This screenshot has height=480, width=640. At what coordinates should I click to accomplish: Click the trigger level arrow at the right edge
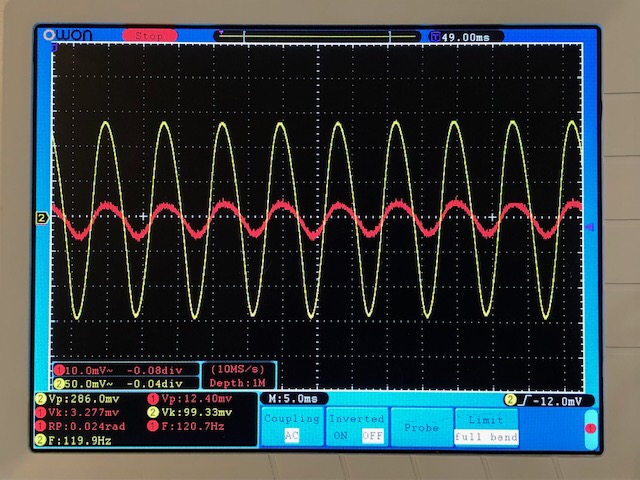(590, 227)
